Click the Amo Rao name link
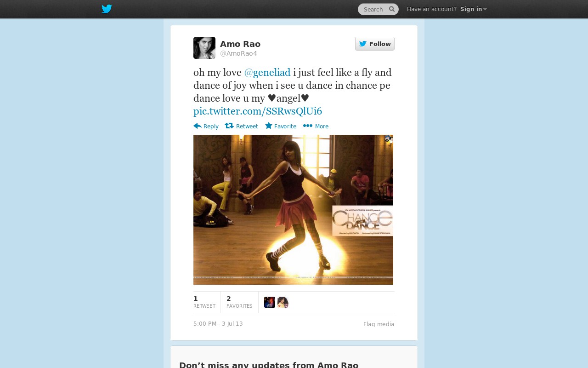The width and height of the screenshot is (588, 368). [240, 44]
